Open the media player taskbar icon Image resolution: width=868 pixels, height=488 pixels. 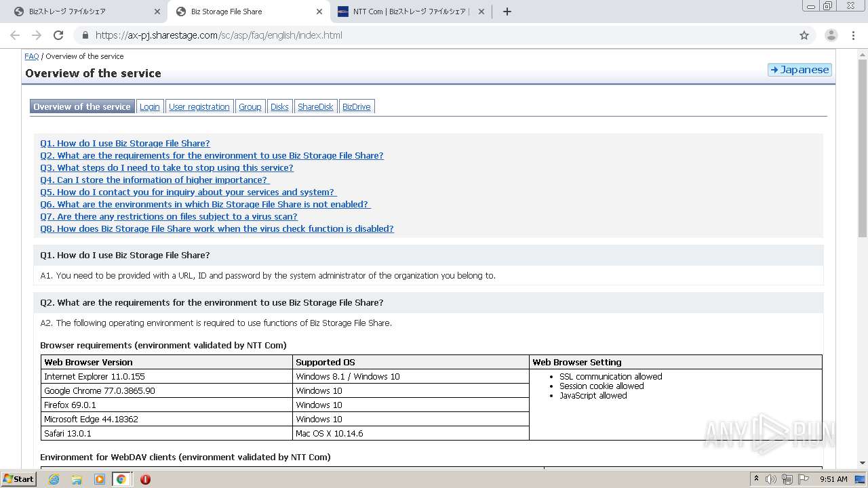(100, 479)
